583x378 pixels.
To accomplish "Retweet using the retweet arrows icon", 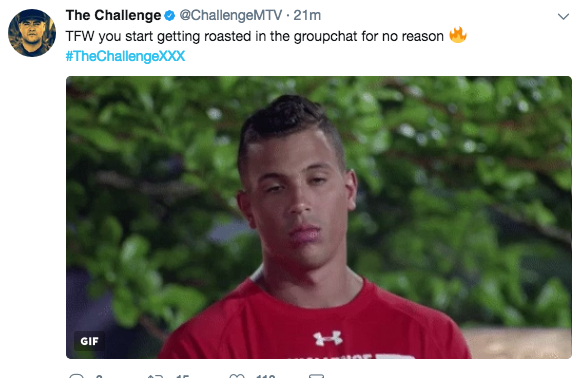I will (155, 376).
